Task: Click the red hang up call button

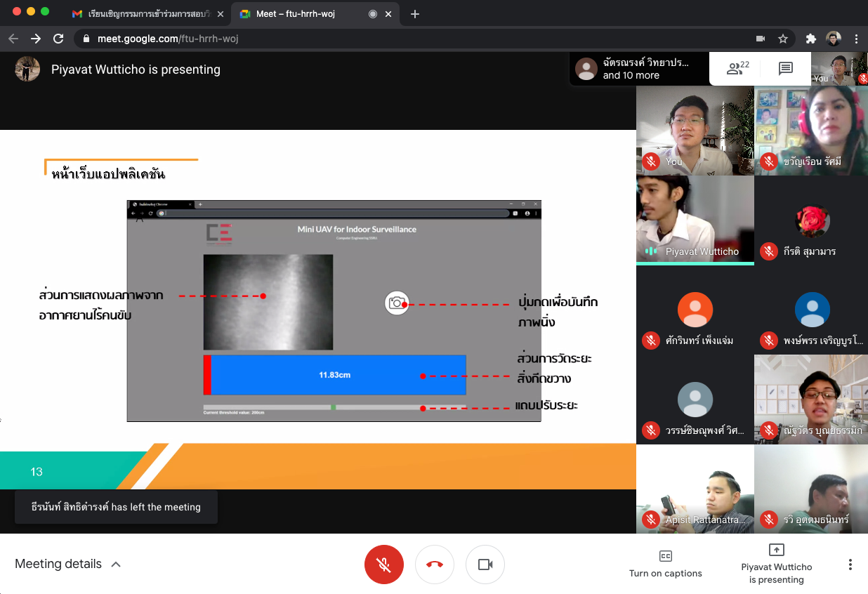Action: pos(434,565)
